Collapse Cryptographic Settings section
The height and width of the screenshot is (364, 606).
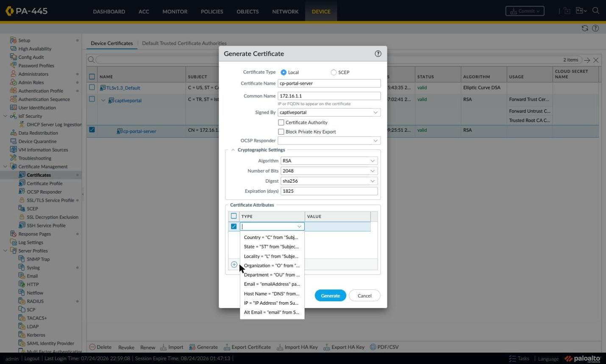click(x=233, y=150)
